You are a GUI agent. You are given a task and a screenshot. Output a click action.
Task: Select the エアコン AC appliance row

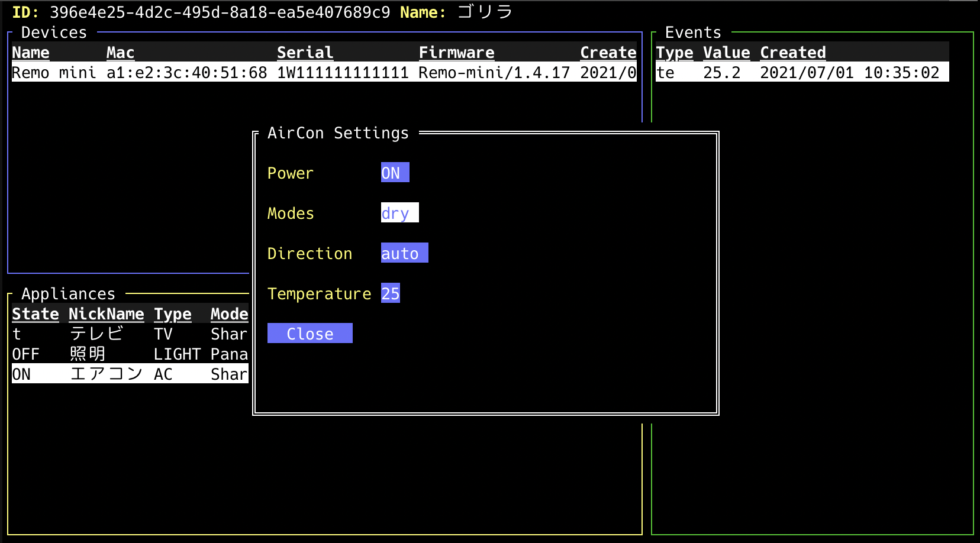click(x=130, y=374)
